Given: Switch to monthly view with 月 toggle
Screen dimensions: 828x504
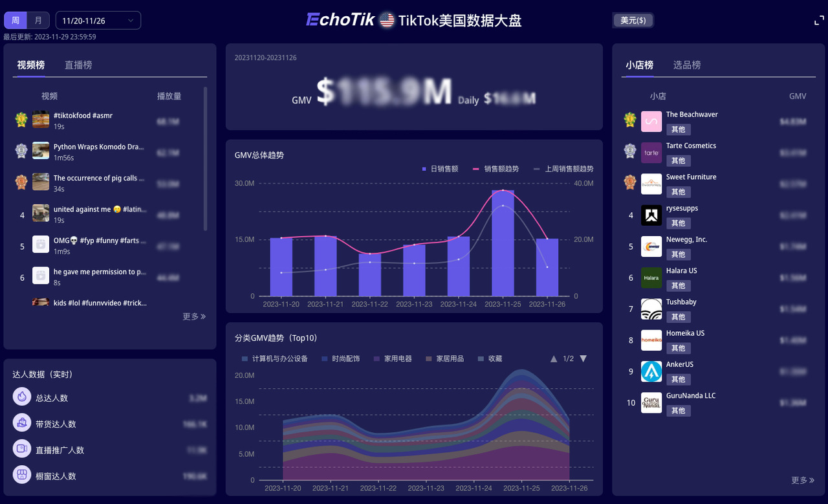Looking at the screenshot, I should tap(39, 21).
